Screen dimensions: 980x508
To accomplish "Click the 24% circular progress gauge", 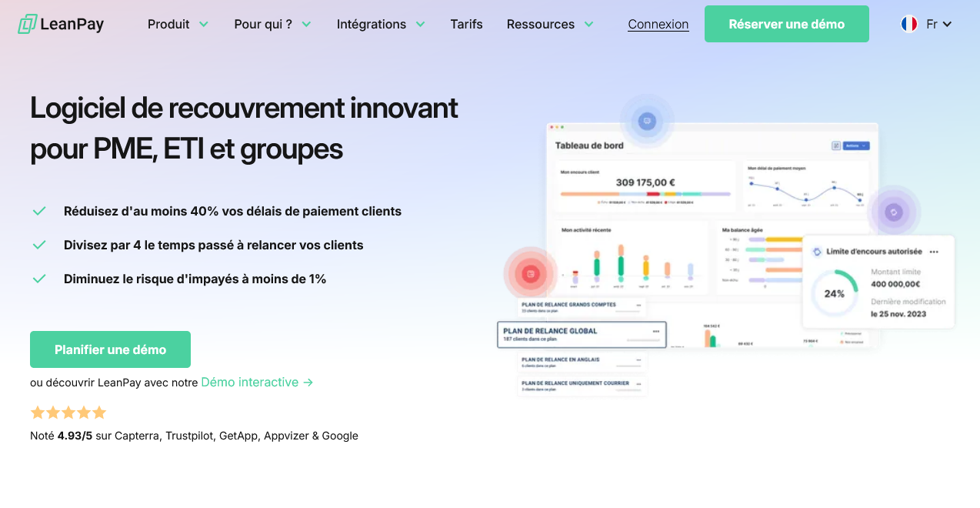I will (x=835, y=293).
